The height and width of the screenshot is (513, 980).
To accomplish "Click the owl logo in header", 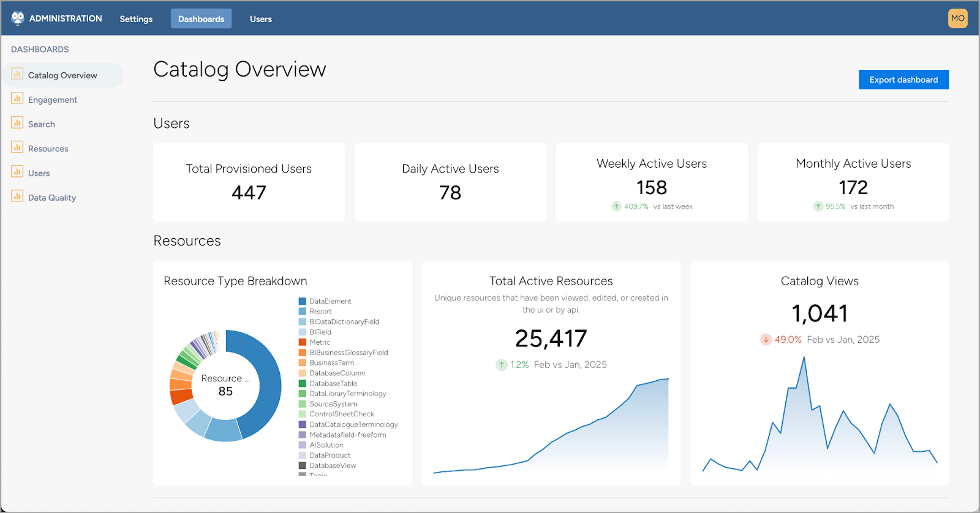I will (x=18, y=18).
